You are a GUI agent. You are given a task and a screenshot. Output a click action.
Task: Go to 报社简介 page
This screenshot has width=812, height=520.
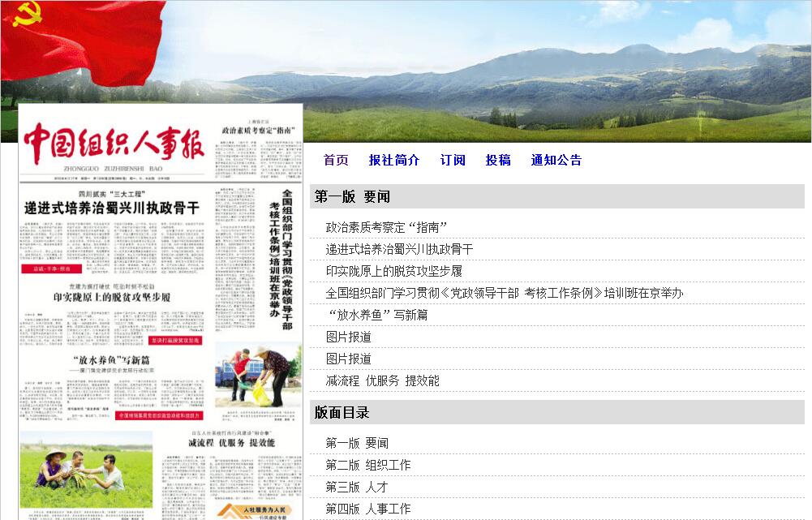(394, 160)
